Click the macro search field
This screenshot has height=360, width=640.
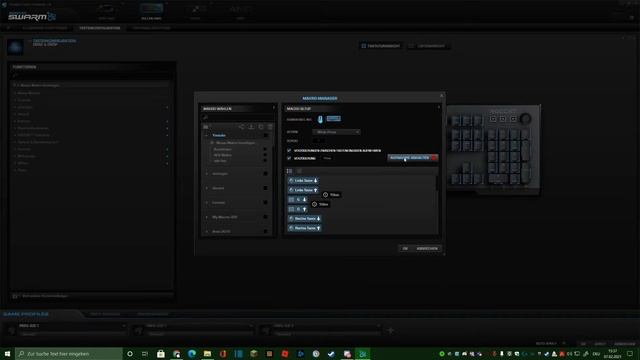click(238, 118)
